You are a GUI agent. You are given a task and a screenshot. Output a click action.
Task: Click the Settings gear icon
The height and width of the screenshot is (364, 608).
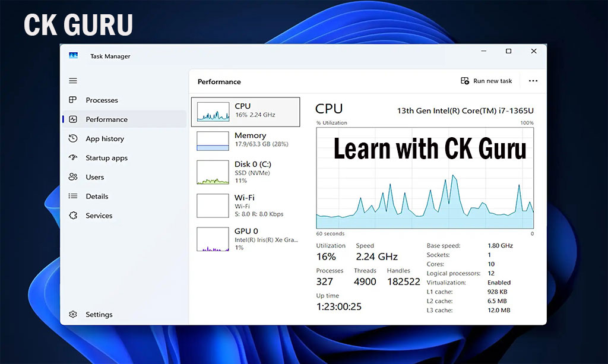[73, 314]
